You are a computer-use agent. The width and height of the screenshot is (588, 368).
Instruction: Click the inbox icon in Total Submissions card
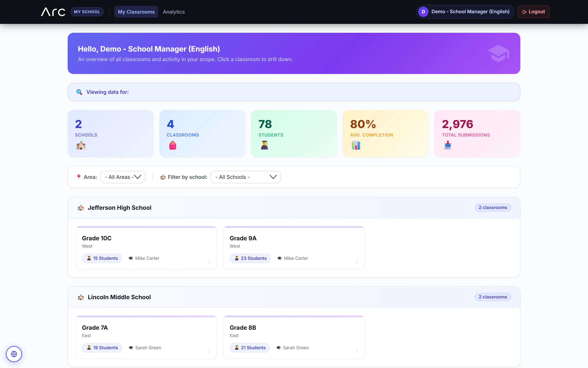(448, 145)
